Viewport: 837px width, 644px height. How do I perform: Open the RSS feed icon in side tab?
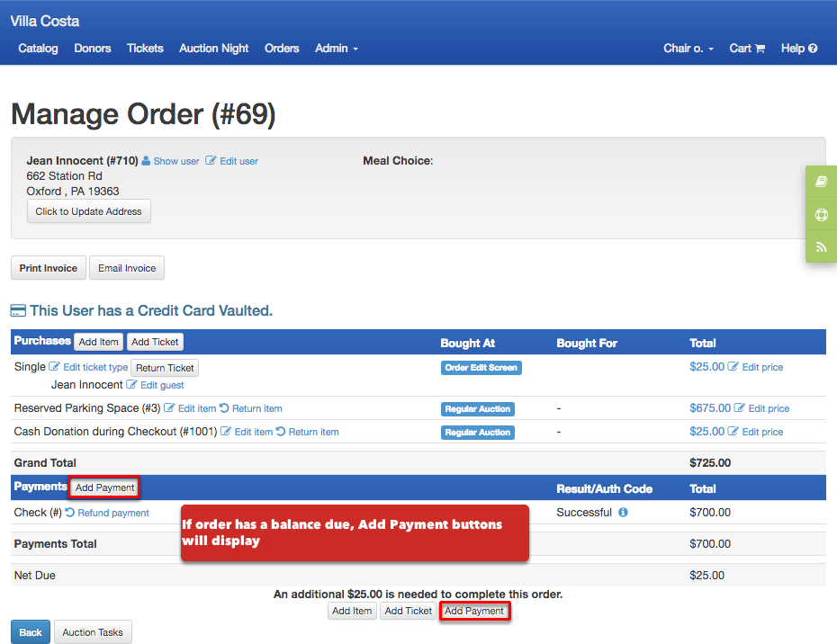[821, 246]
